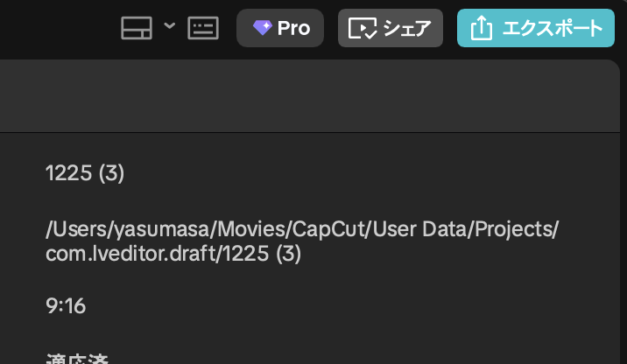Viewport: 627px width, 364px height.
Task: Click the partially visible 適応済 text
Action: click(x=77, y=359)
